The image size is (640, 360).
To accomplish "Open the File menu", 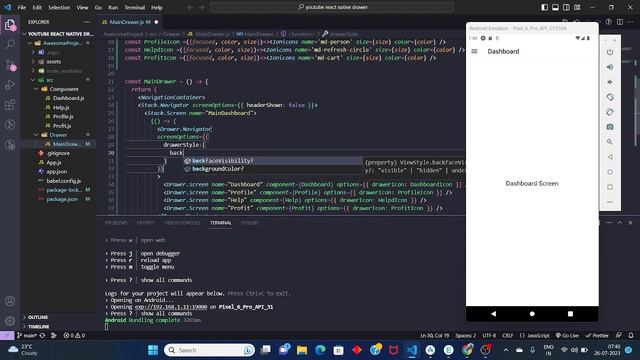I will pyautogui.click(x=22, y=7).
